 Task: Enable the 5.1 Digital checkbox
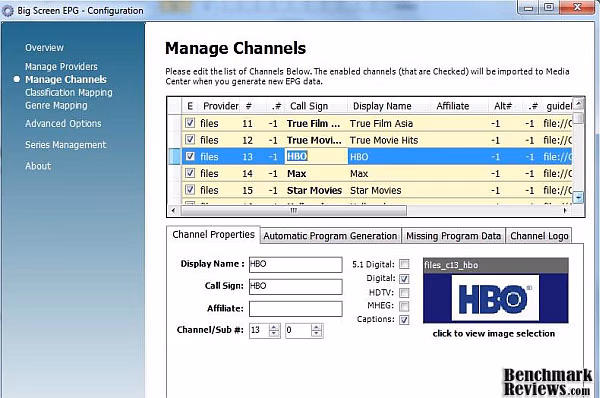tap(404, 264)
